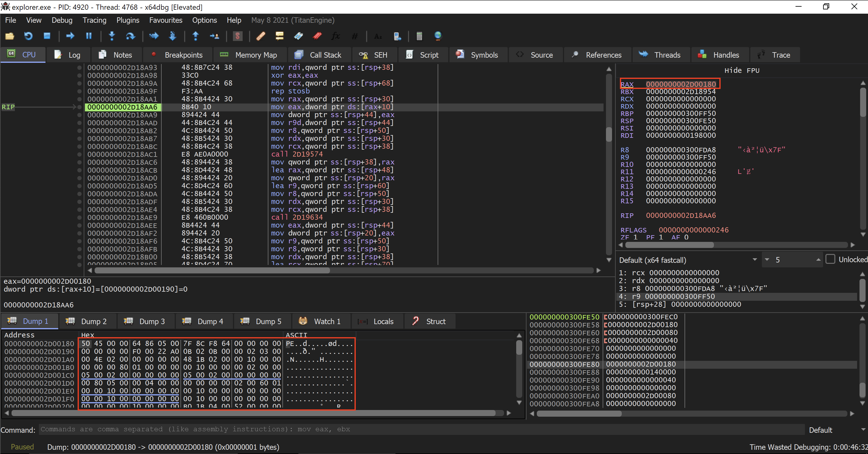Image resolution: width=868 pixels, height=454 pixels.
Task: Pause execution with the pause icon
Action: pos(89,36)
